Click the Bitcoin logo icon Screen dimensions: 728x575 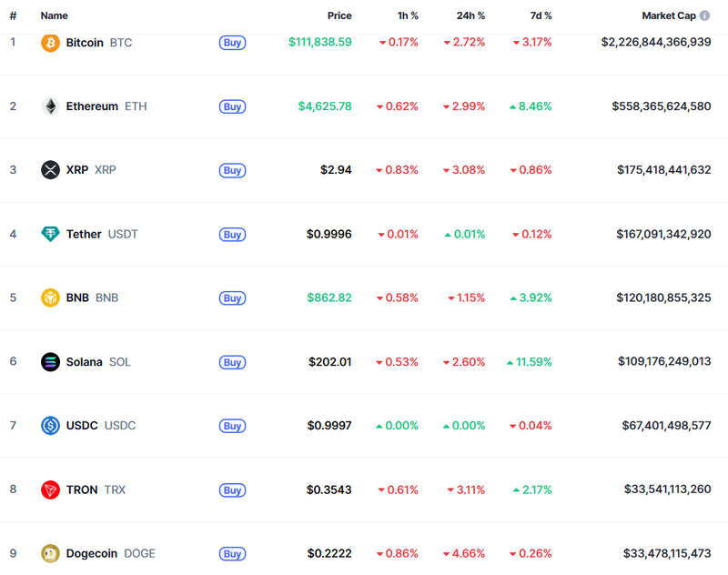(x=51, y=43)
